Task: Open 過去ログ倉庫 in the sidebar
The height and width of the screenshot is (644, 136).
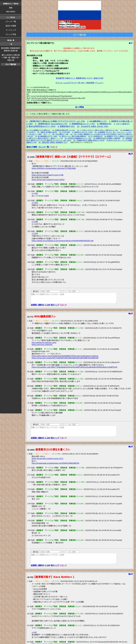Action: click(11, 26)
